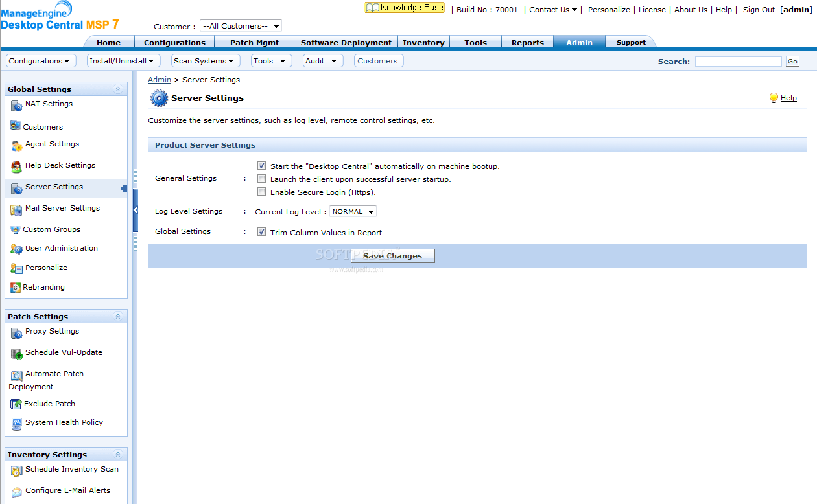Click the Automate Patch Deployment icon

click(x=17, y=376)
